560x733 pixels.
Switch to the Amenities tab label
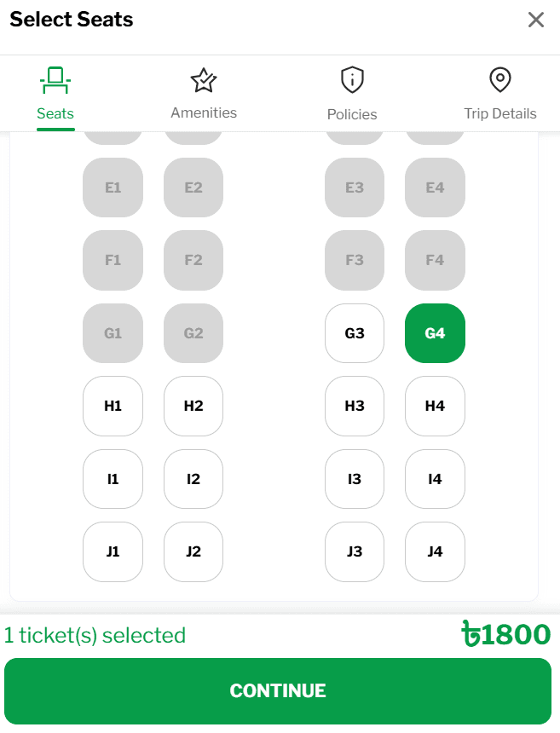pyautogui.click(x=204, y=113)
